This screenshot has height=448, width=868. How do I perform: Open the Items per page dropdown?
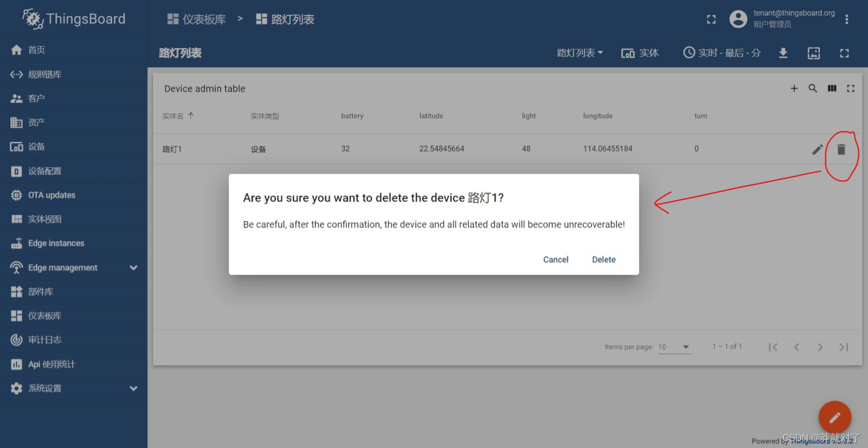(x=674, y=347)
